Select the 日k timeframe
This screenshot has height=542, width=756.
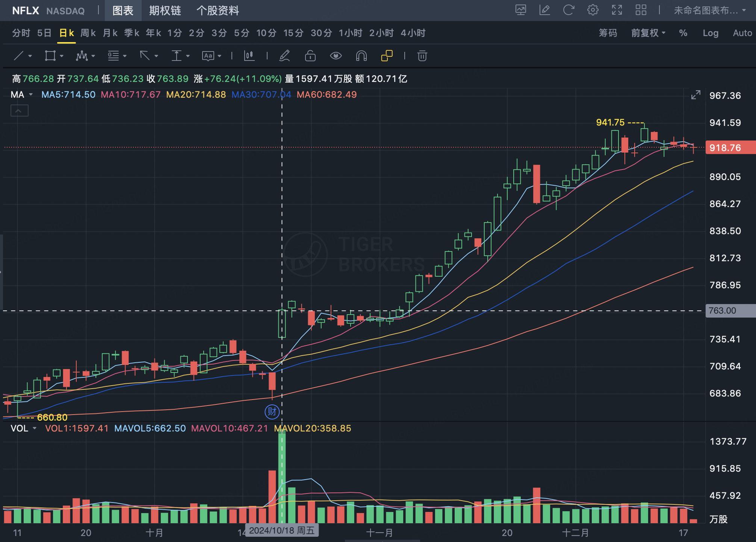coord(67,33)
